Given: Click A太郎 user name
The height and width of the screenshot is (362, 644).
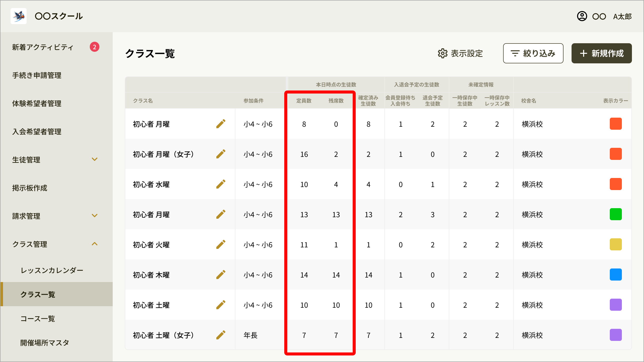Looking at the screenshot, I should click(622, 17).
